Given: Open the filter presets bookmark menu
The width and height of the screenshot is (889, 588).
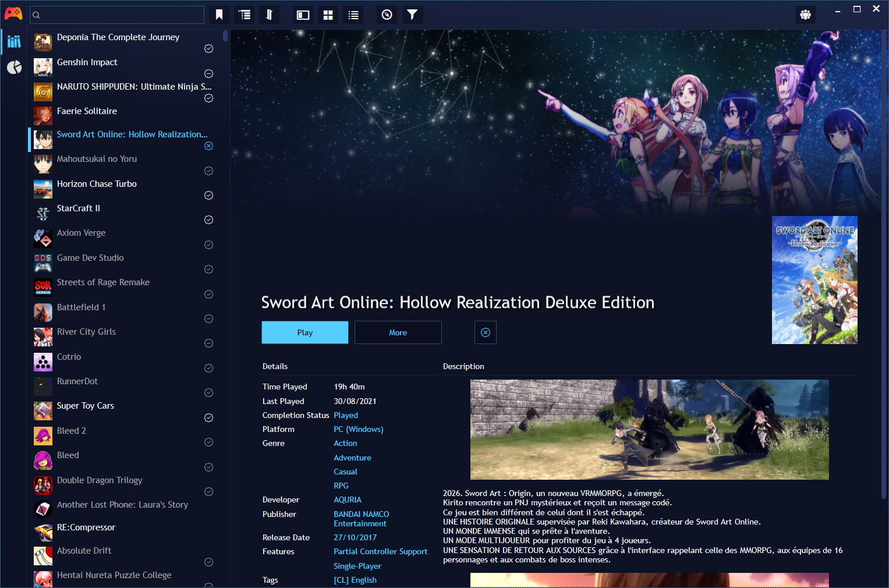Looking at the screenshot, I should (219, 15).
